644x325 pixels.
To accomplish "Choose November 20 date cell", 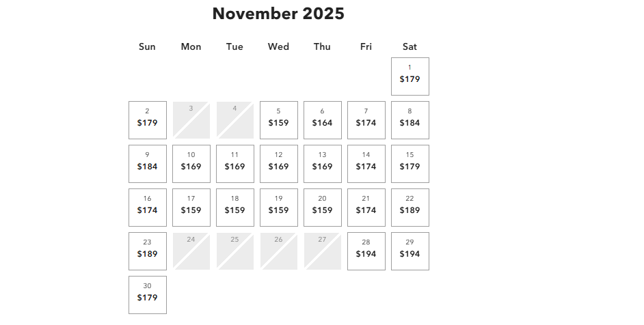I will pos(323,208).
